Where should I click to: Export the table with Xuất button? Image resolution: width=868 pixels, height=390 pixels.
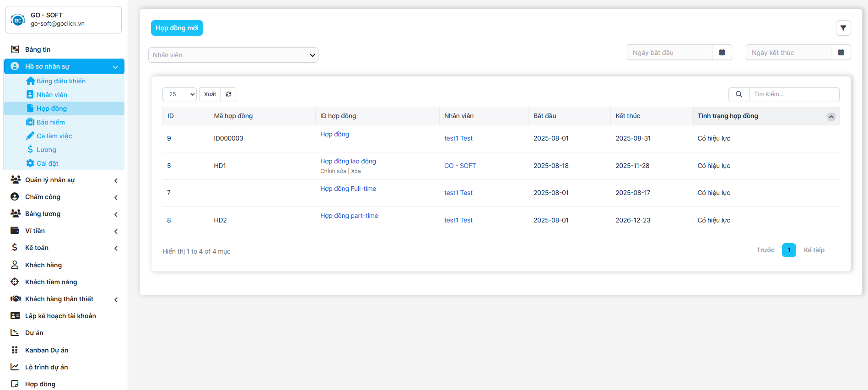[210, 94]
